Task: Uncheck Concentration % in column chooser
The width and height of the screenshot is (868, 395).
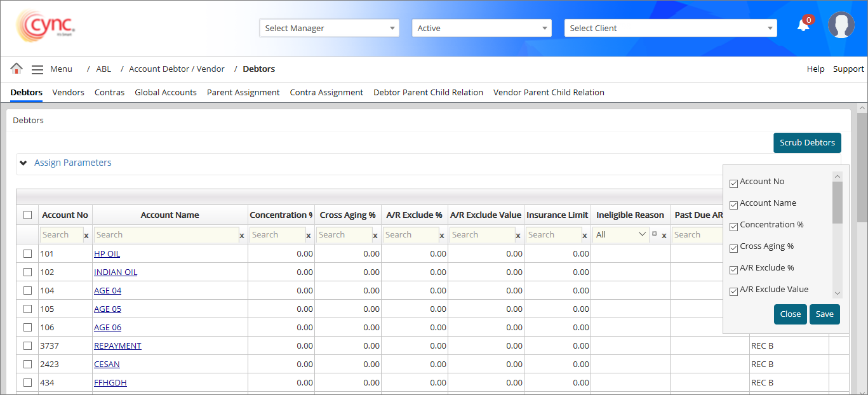Action: 734,227
